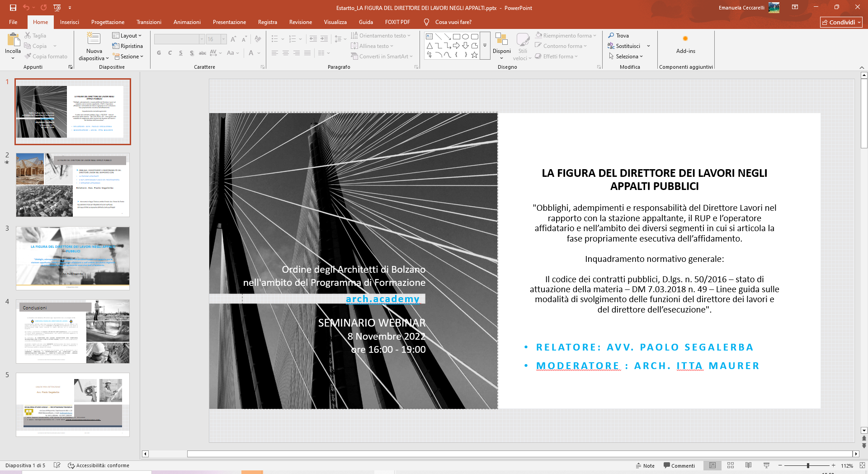Click the fit slide to window icon
Viewport: 868px width, 474px height.
pos(861,465)
